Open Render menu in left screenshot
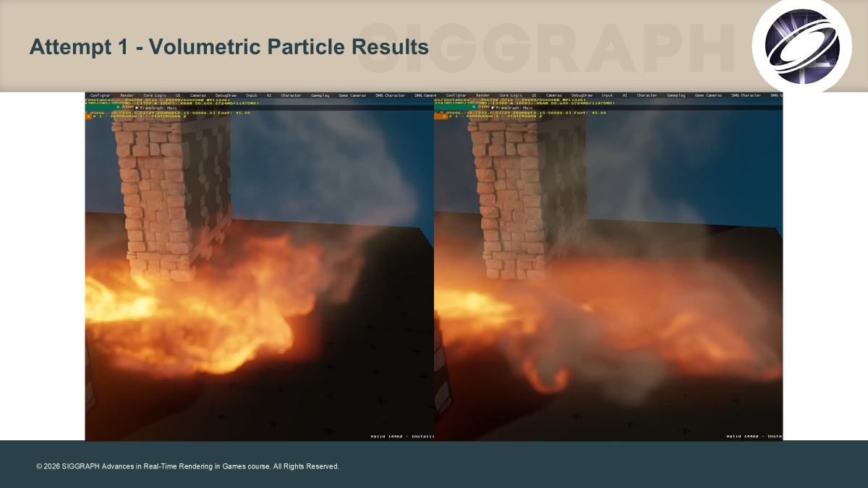Image resolution: width=868 pixels, height=488 pixels. [127, 95]
